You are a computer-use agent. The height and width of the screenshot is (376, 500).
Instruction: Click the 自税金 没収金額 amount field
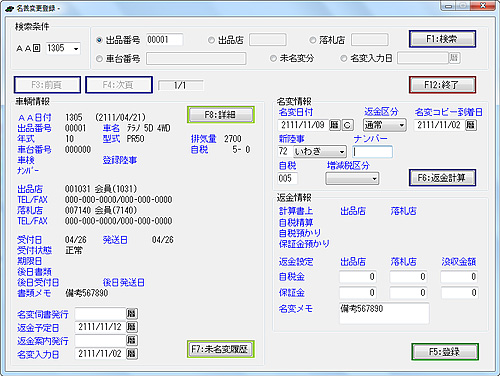[459, 277]
